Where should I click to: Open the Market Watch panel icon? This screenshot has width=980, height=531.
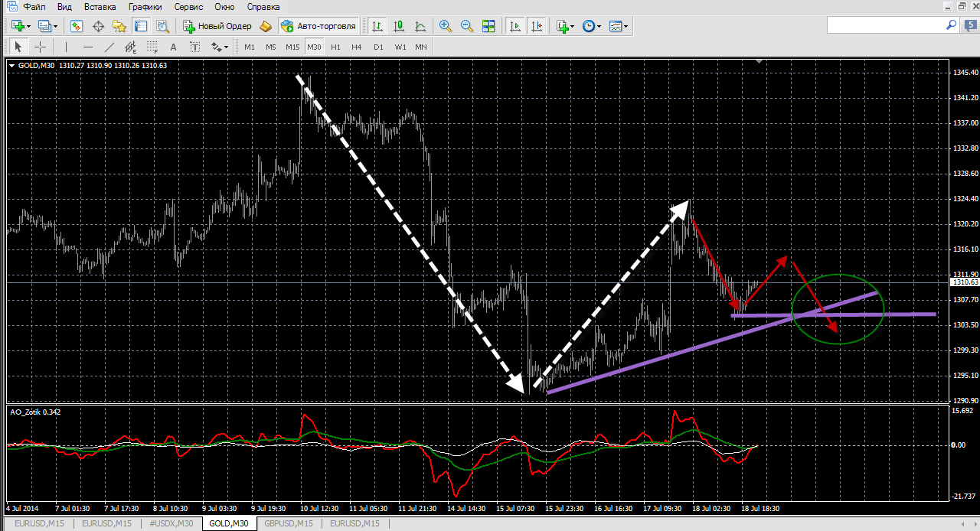pos(77,26)
